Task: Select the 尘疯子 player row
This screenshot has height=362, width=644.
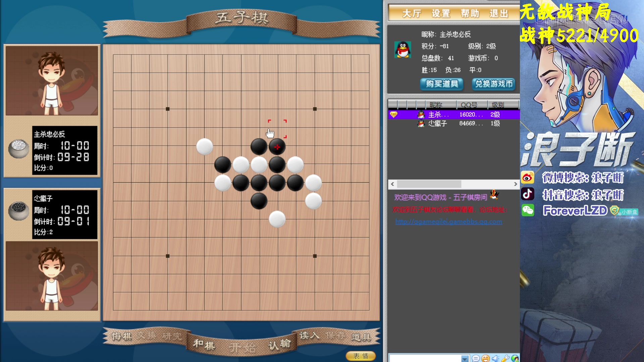Action: (454, 124)
